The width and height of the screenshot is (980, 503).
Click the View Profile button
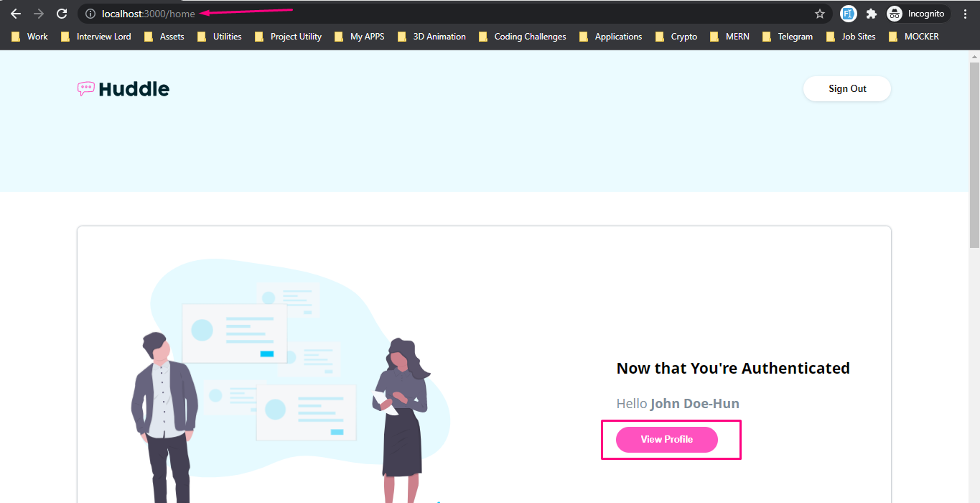click(667, 440)
